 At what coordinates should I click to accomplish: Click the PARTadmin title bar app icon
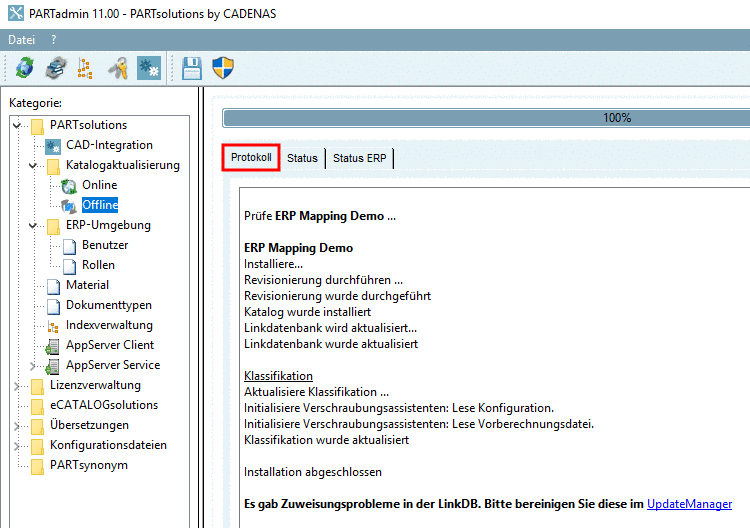point(16,13)
